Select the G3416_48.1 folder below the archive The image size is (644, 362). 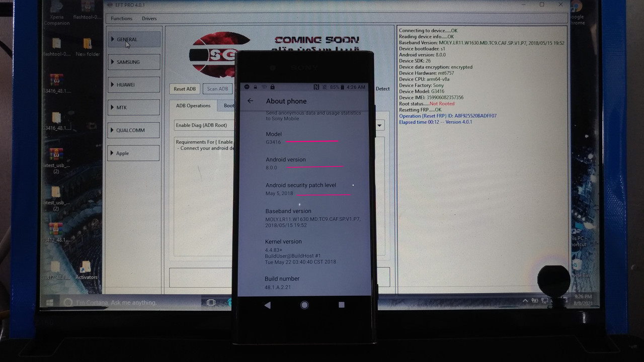coord(56,121)
